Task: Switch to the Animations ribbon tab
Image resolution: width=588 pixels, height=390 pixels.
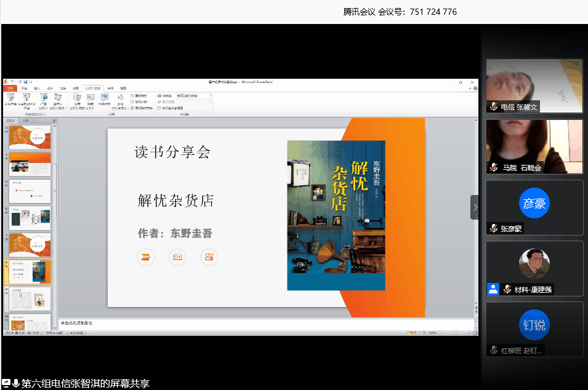Action: [x=76, y=89]
